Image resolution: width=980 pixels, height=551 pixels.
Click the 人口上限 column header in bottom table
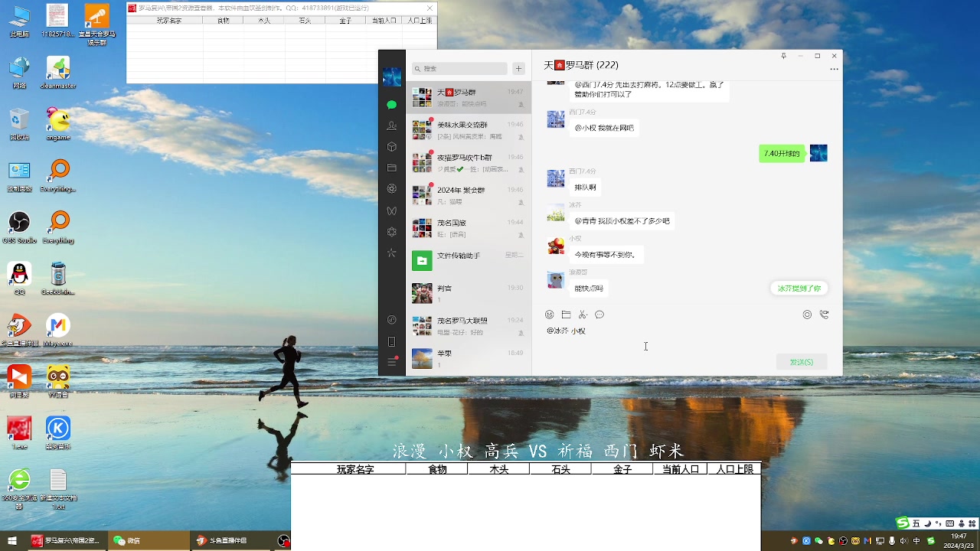(734, 469)
